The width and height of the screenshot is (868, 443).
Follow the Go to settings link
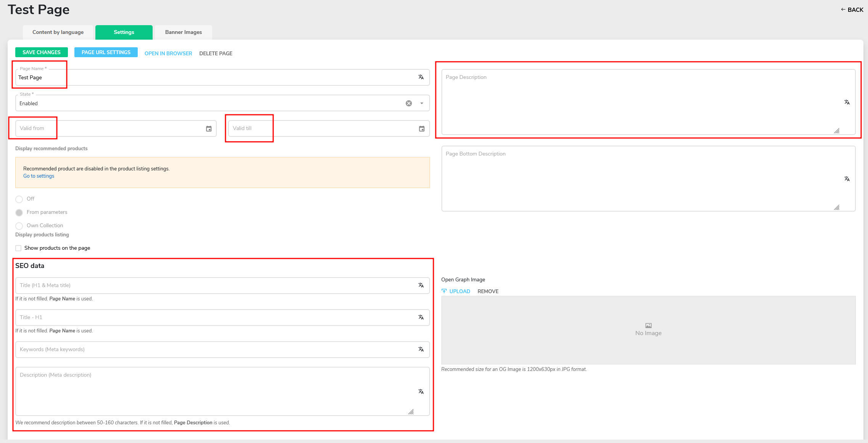(x=39, y=176)
